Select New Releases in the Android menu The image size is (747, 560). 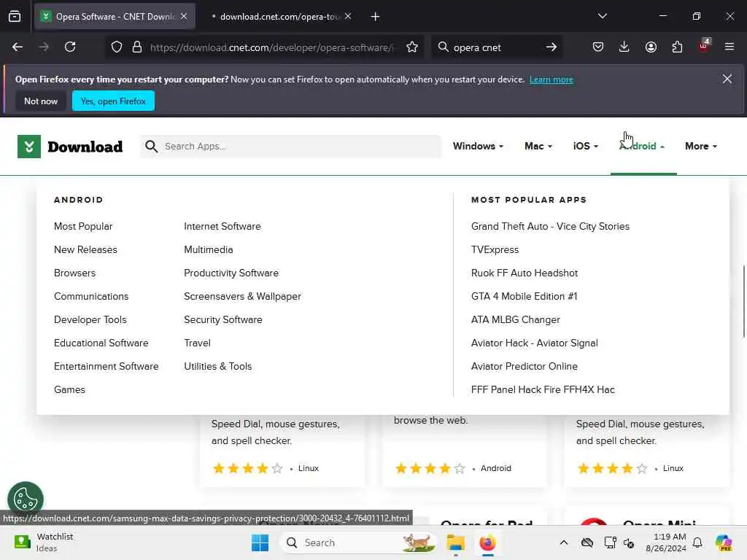86,250
